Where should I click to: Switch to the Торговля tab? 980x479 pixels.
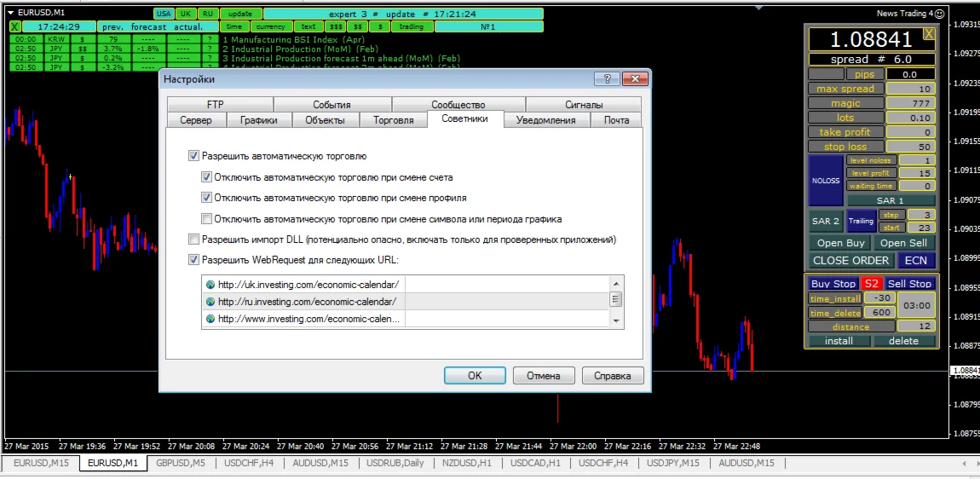point(393,120)
